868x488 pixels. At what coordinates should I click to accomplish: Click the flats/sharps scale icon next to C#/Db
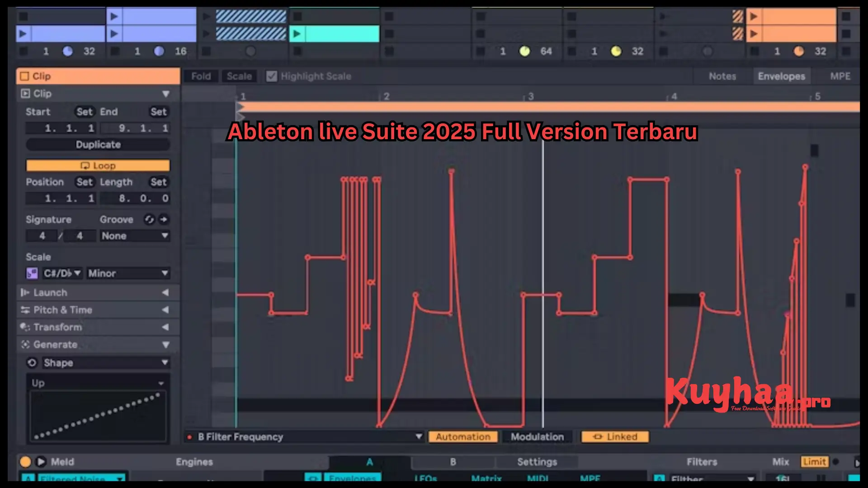click(x=32, y=273)
